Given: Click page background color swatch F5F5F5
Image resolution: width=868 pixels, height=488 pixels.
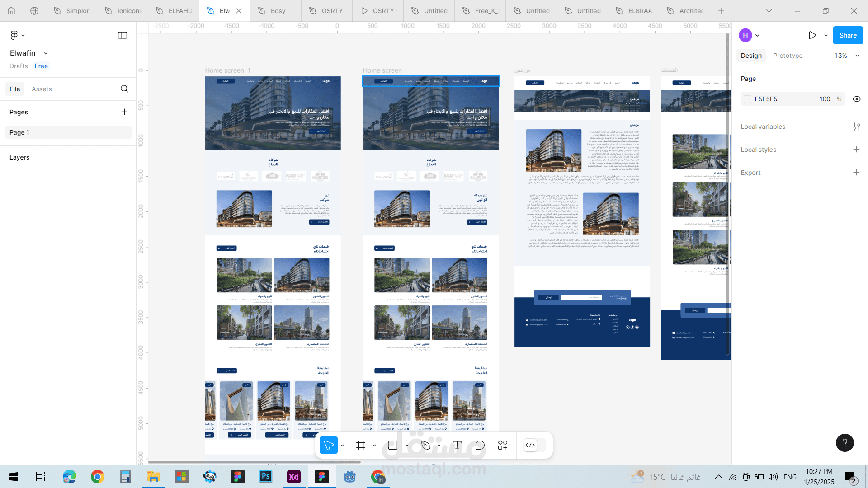Looking at the screenshot, I should (748, 99).
